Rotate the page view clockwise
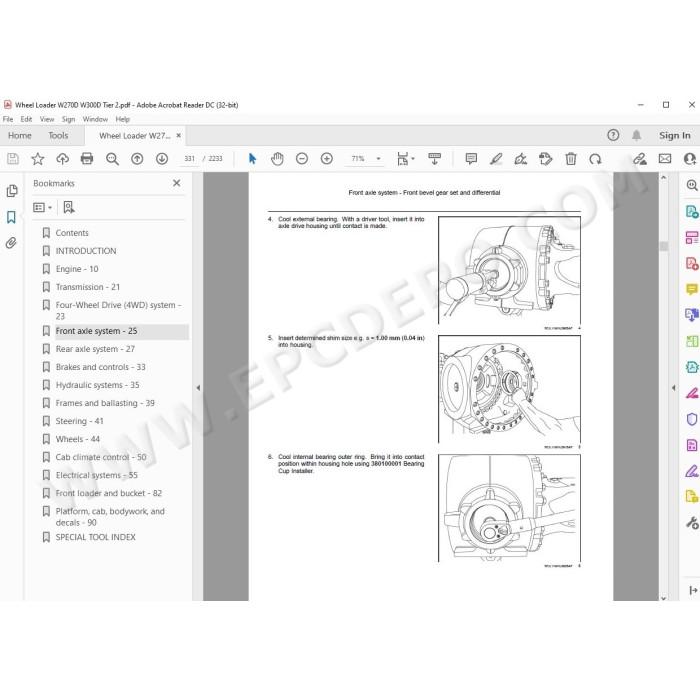The image size is (700, 700). [595, 158]
